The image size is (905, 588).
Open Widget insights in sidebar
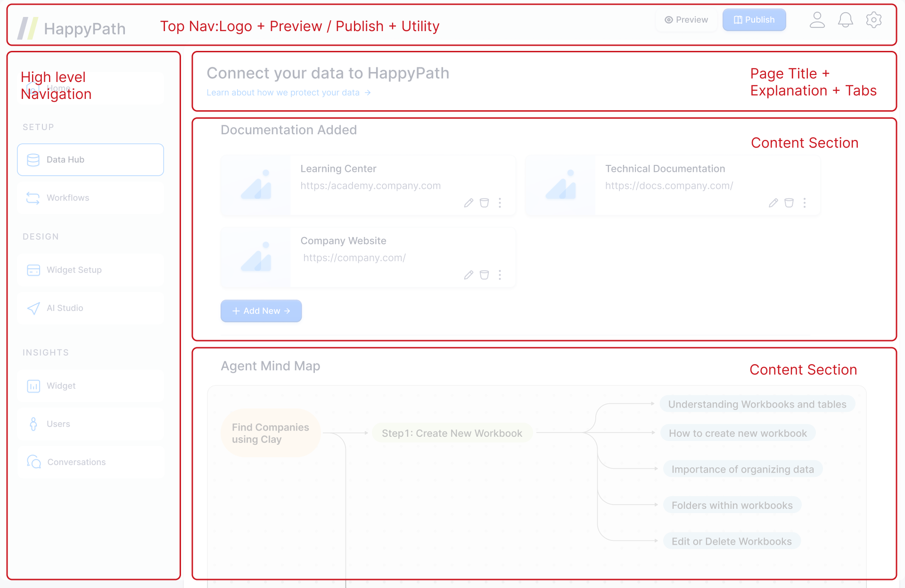point(90,386)
